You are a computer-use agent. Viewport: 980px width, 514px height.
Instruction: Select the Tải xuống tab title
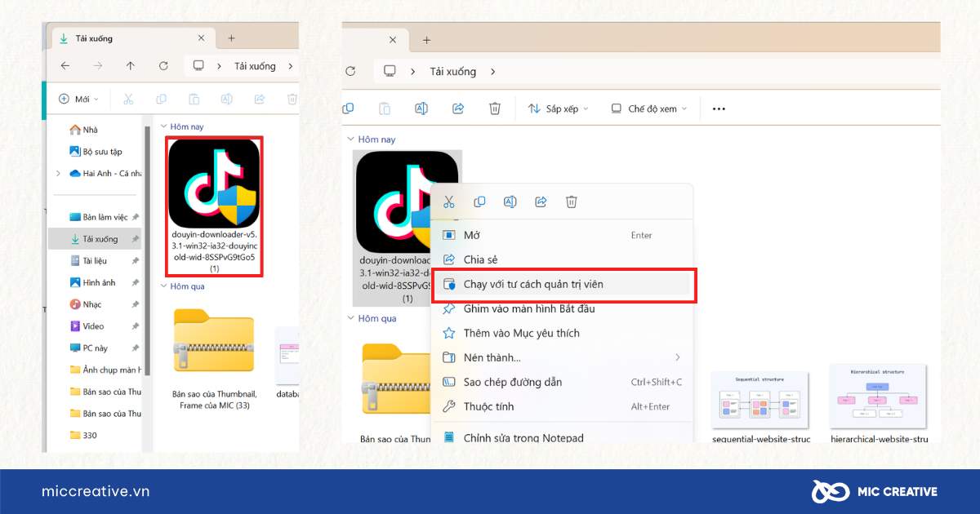click(x=94, y=38)
